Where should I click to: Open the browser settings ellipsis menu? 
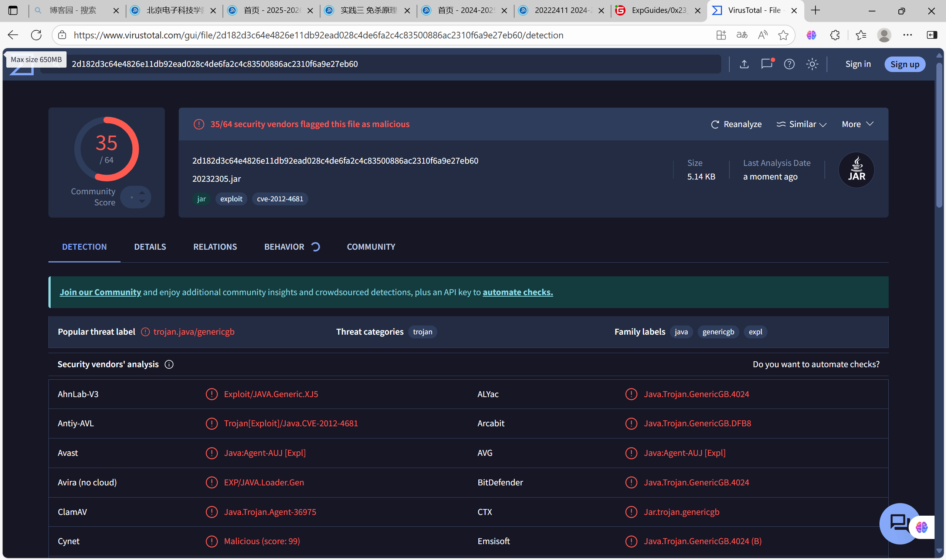point(907,35)
